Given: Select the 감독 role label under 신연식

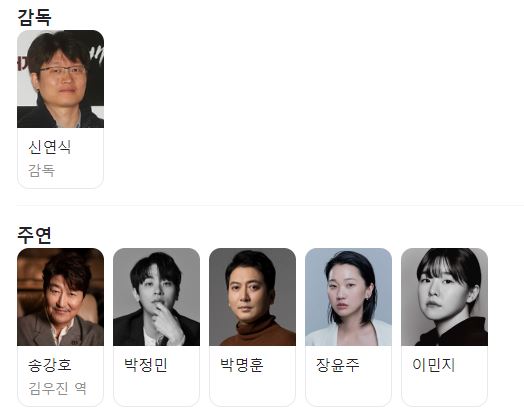Looking at the screenshot, I should tap(41, 170).
